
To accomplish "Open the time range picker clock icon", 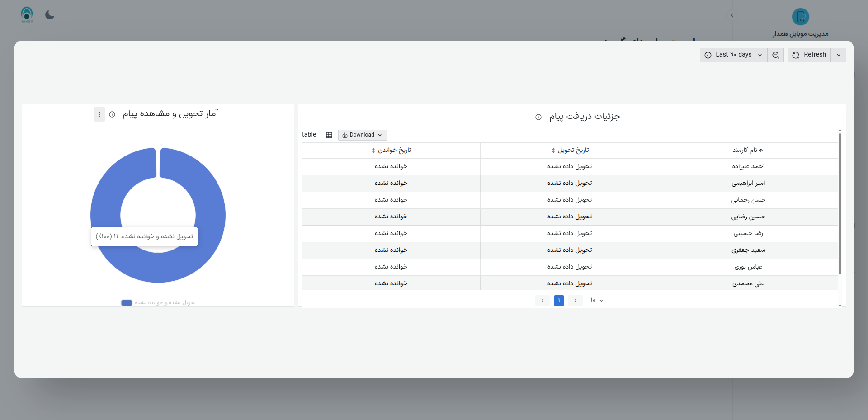I will pyautogui.click(x=708, y=55).
